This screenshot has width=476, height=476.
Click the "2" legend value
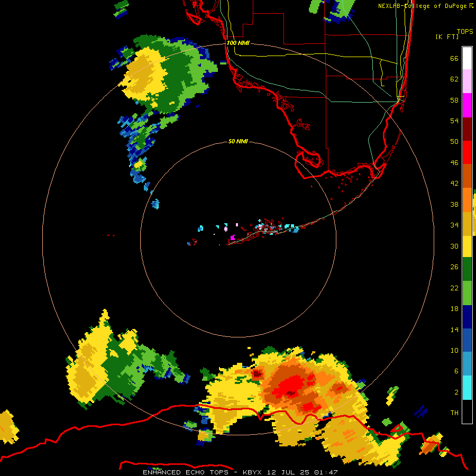point(456,392)
